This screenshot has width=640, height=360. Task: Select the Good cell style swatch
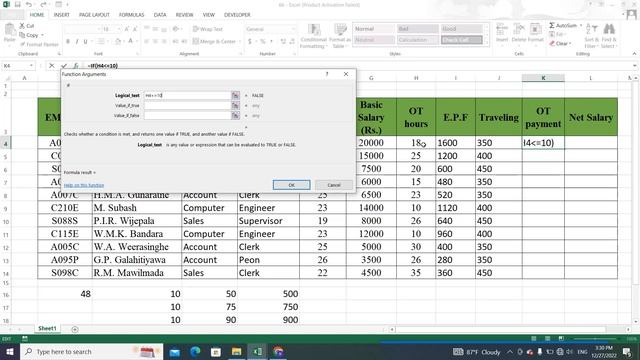(x=461, y=29)
